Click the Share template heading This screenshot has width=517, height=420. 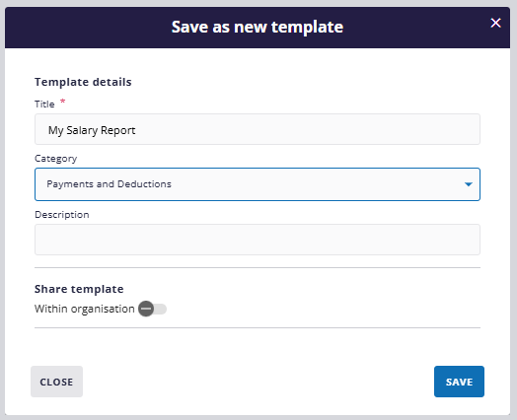tap(79, 289)
